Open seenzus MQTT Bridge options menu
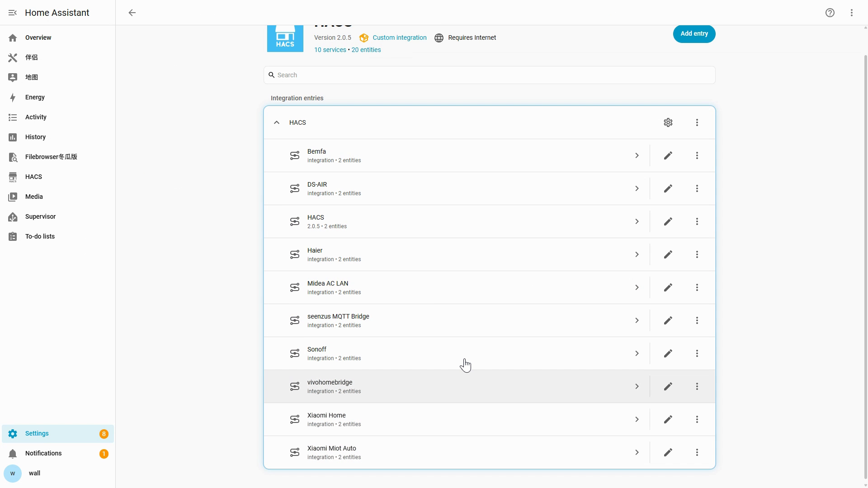Image resolution: width=868 pixels, height=488 pixels. coord(697,320)
